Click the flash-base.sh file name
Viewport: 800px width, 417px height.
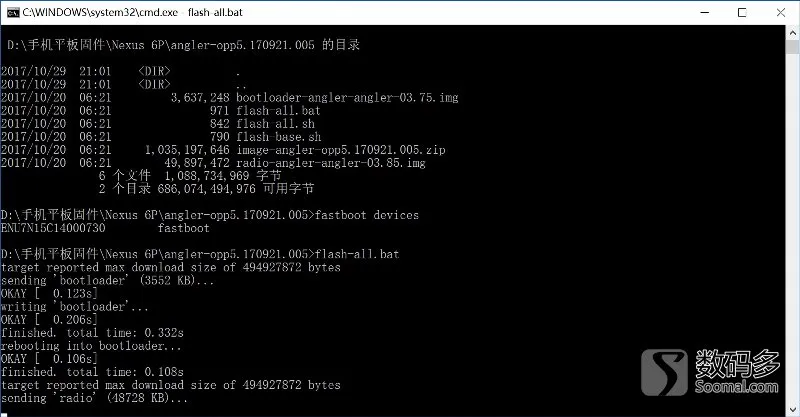click(279, 137)
